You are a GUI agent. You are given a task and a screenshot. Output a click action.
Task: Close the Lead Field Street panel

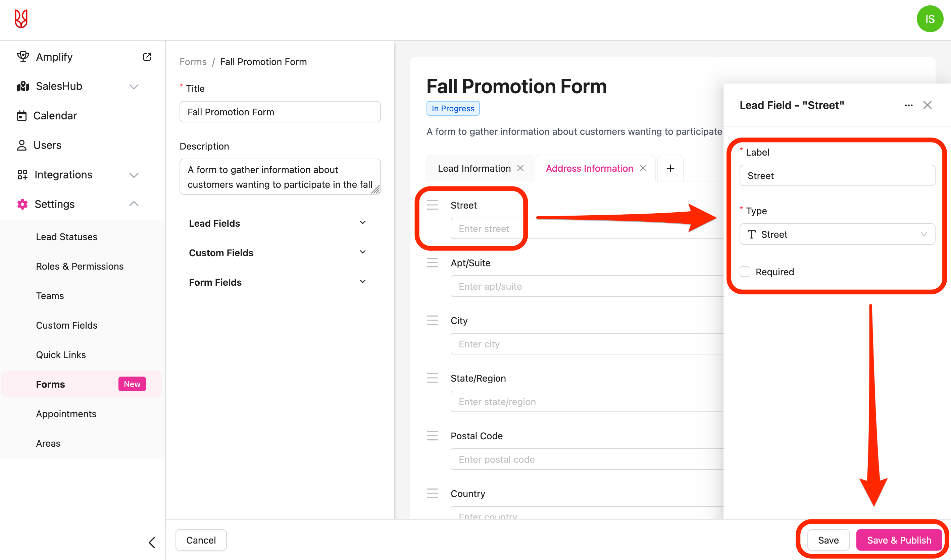click(x=927, y=105)
